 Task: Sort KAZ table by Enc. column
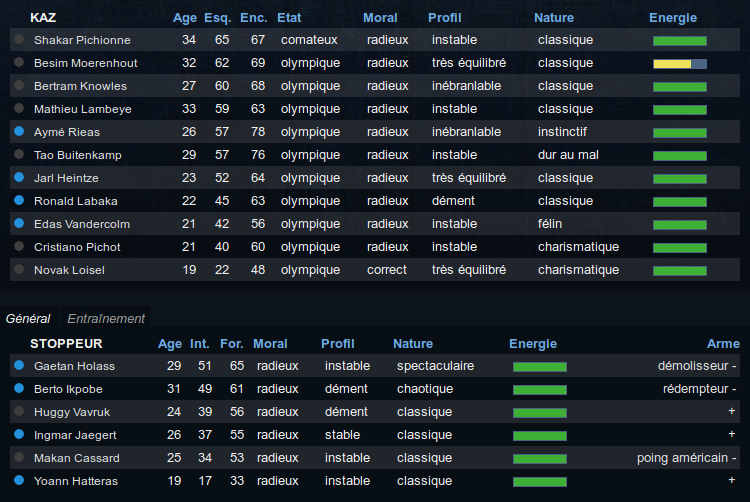click(254, 18)
